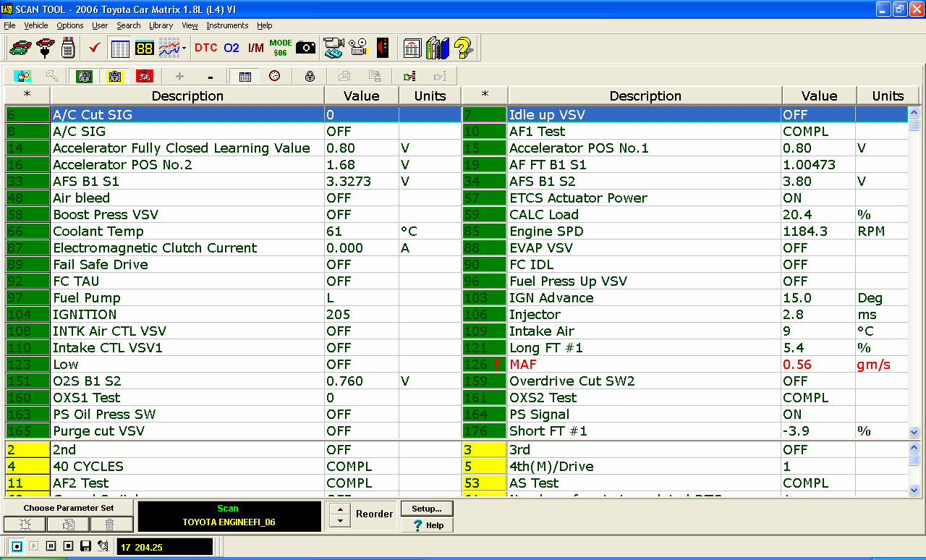Screen dimensions: 926x560
Task: Open the Vehicle menu
Action: 36,25
